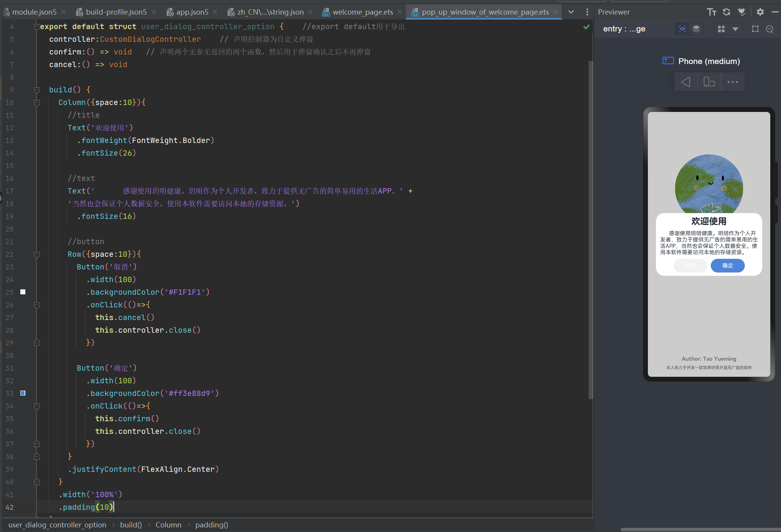Open the #ff3e88d9 color swatch on line 33
This screenshot has width=781, height=532.
coord(23,393)
